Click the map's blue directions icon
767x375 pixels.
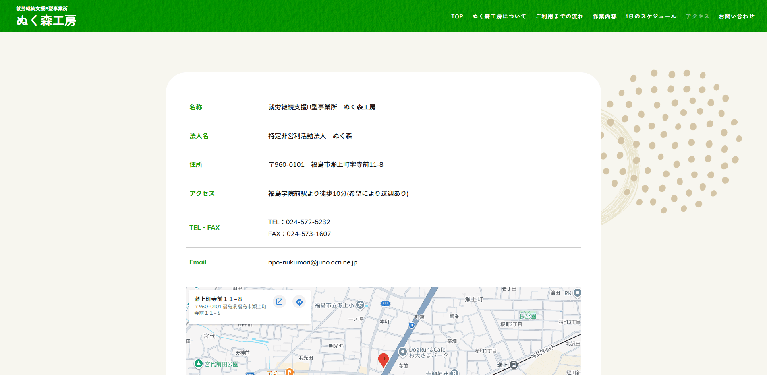[299, 302]
